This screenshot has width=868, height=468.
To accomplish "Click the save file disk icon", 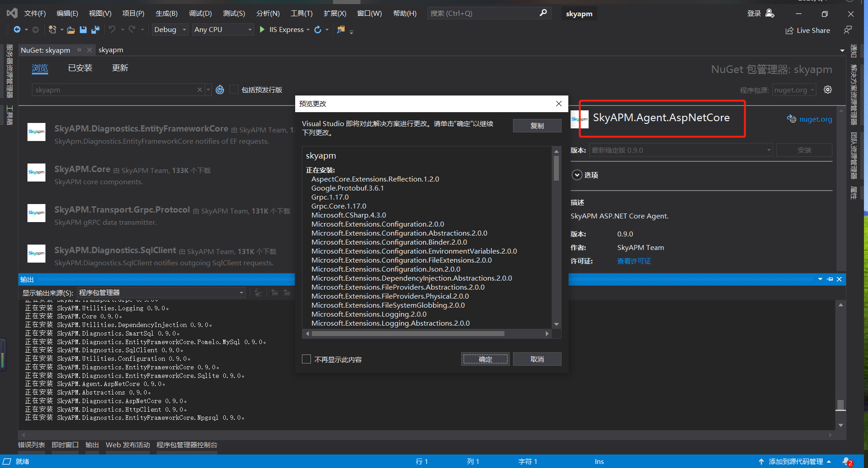I will (x=83, y=30).
